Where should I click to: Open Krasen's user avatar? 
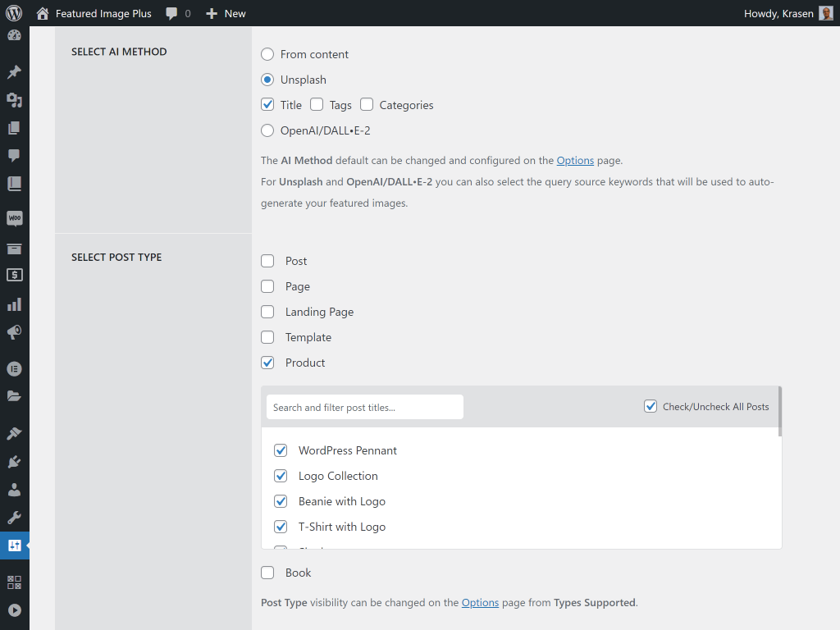coord(826,13)
